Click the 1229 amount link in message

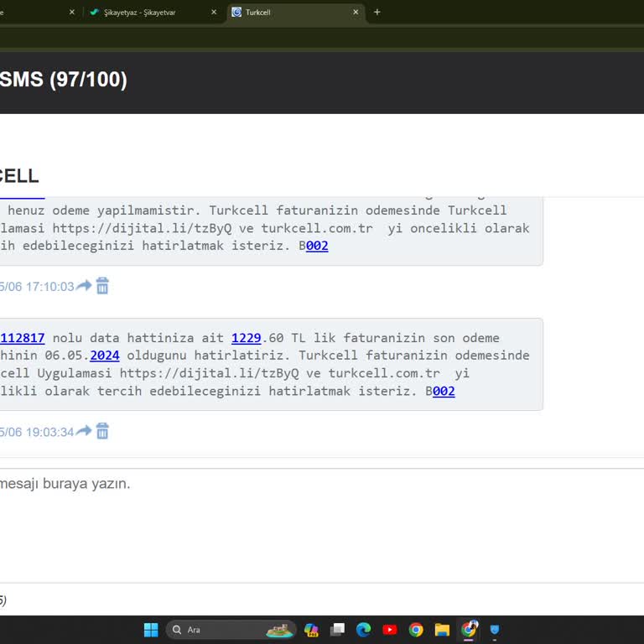(x=247, y=338)
